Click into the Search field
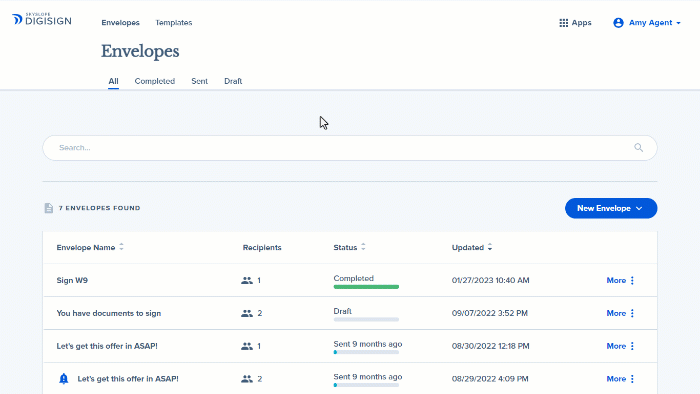The image size is (700, 394). pos(350,148)
